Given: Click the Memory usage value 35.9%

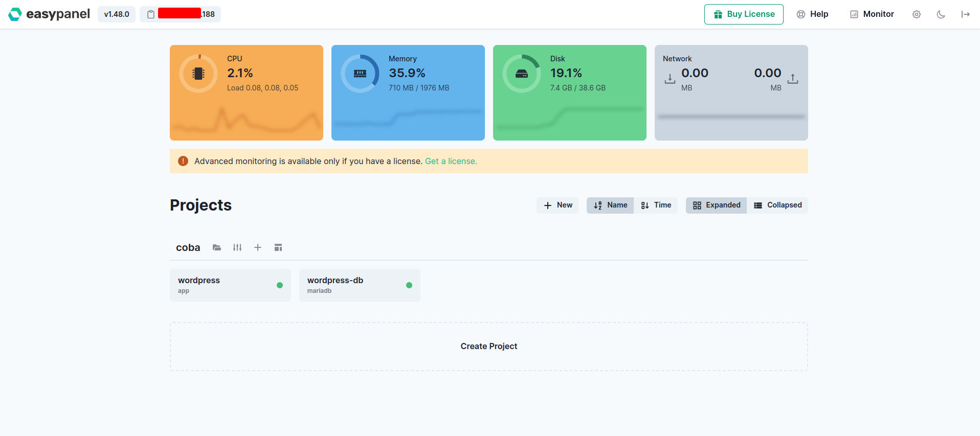Looking at the screenshot, I should pyautogui.click(x=407, y=73).
